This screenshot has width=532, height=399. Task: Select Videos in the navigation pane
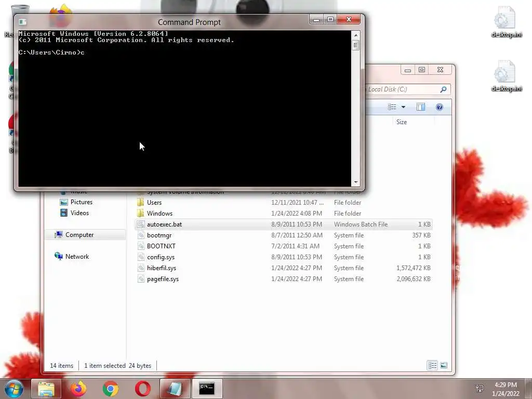pos(79,212)
